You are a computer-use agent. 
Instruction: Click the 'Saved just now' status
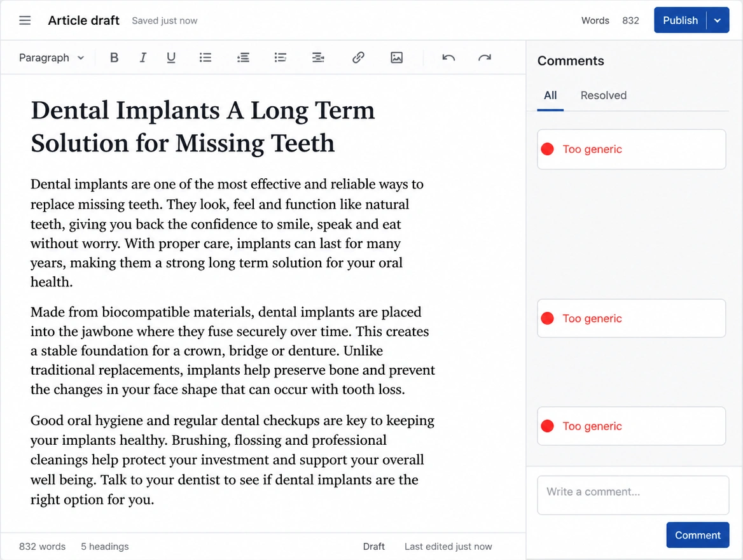click(164, 21)
